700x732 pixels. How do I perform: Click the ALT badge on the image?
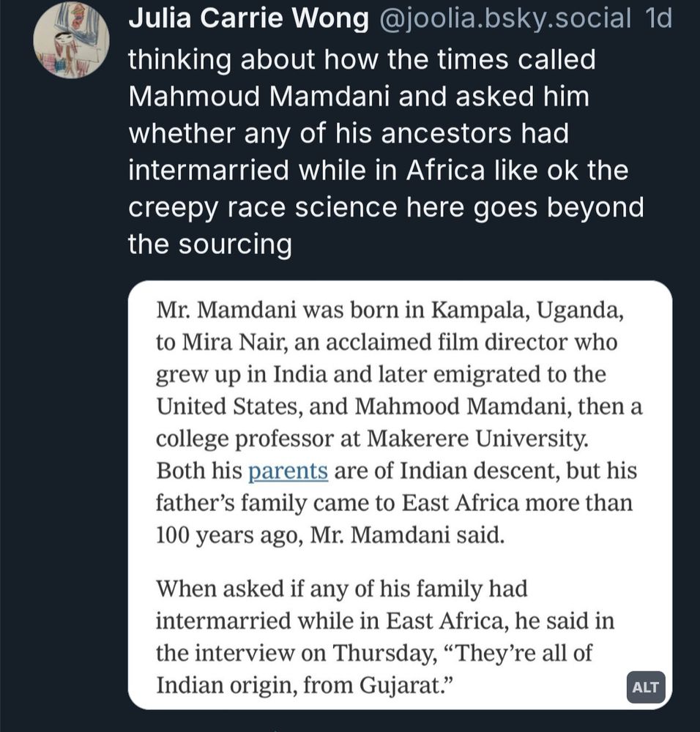click(x=645, y=687)
